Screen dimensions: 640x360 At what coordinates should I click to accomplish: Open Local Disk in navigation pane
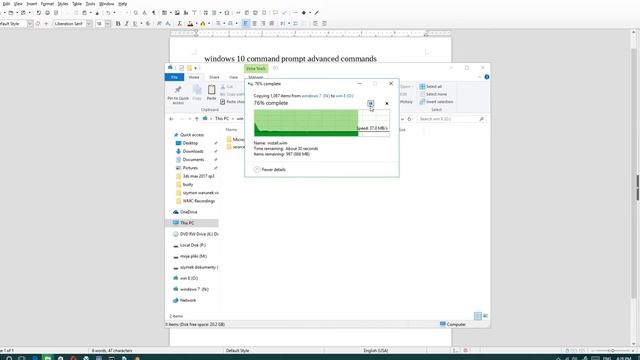(189, 245)
